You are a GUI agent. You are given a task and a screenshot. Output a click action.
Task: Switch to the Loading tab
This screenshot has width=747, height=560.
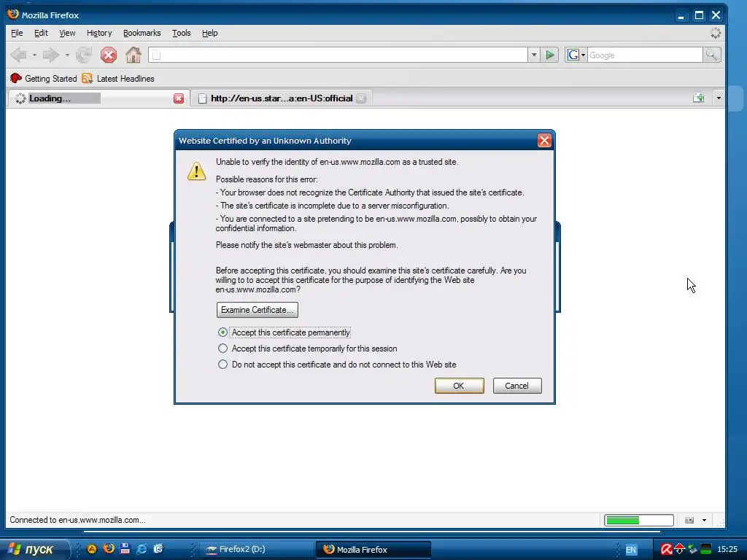[99, 98]
